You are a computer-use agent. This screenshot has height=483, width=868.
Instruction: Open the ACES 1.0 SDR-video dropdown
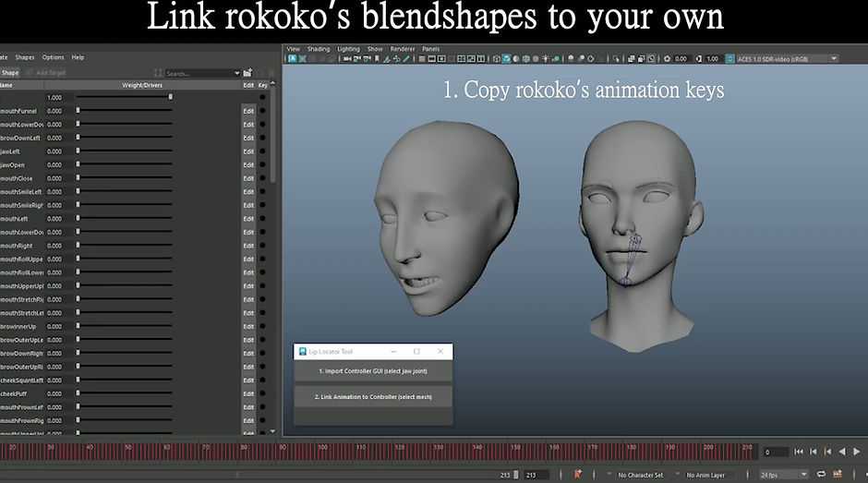point(787,59)
